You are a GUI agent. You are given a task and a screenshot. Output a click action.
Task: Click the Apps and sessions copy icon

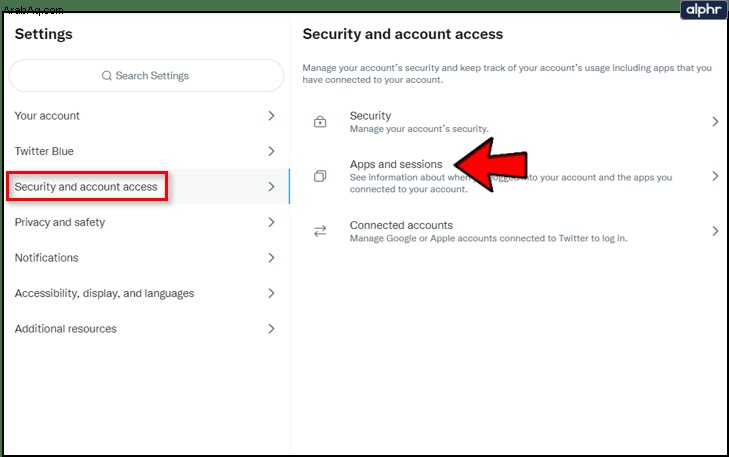pyautogui.click(x=320, y=176)
